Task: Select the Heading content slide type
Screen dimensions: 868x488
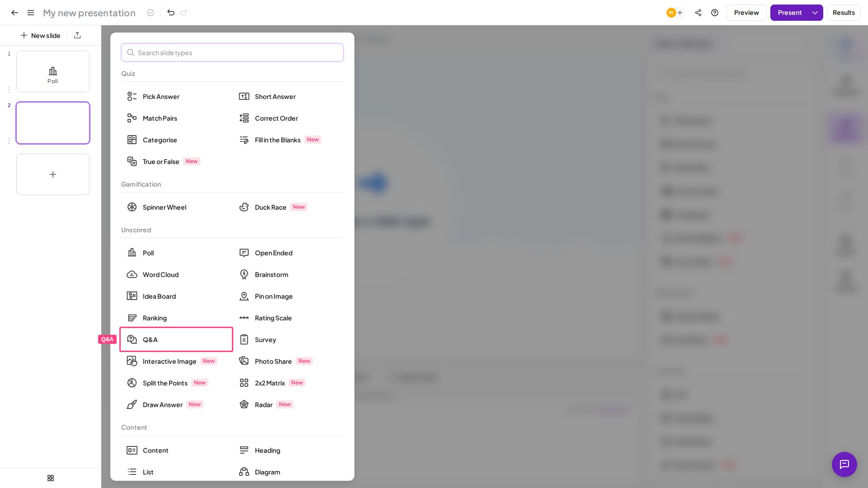Action: (288, 450)
